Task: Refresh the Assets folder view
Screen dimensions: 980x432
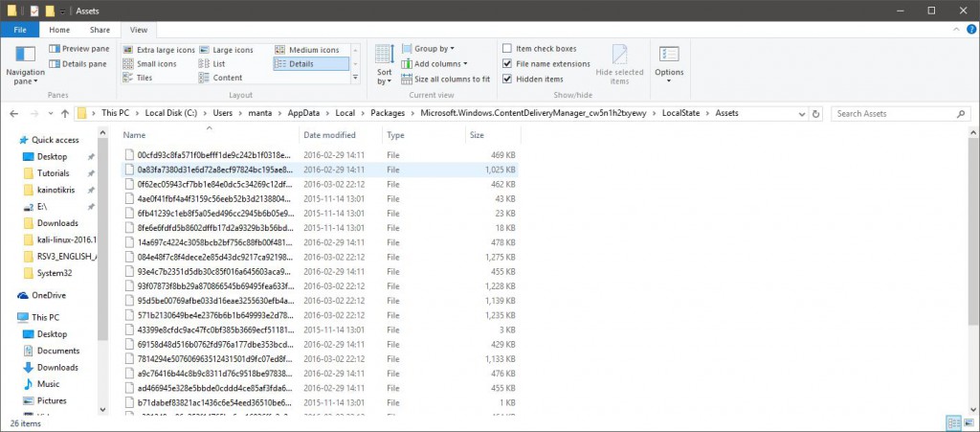Action: 815,114
